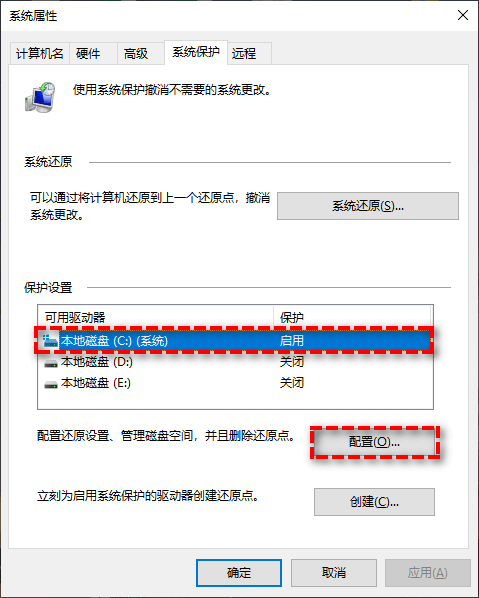Screen dimensions: 479x598
Task: Select the 系统保护 tab
Action: click(196, 52)
